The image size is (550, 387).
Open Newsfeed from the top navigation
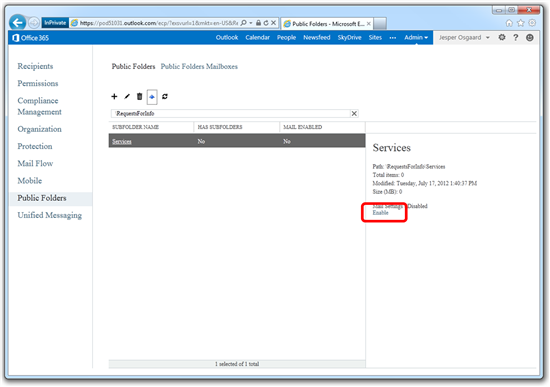click(x=316, y=38)
